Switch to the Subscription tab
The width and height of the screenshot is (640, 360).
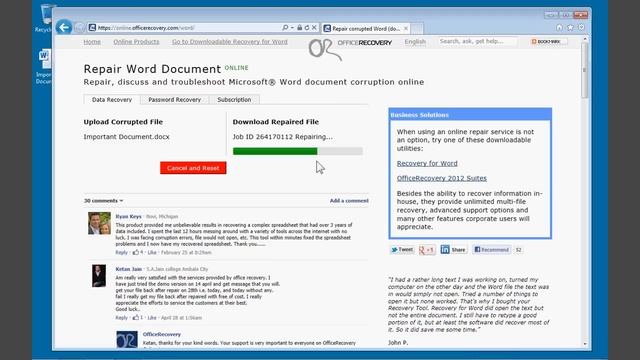click(x=234, y=100)
